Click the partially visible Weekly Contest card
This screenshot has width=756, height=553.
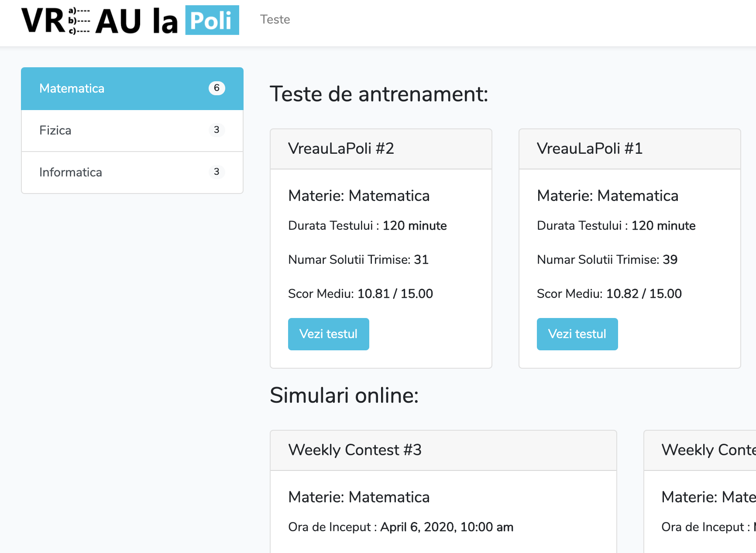pyautogui.click(x=707, y=450)
